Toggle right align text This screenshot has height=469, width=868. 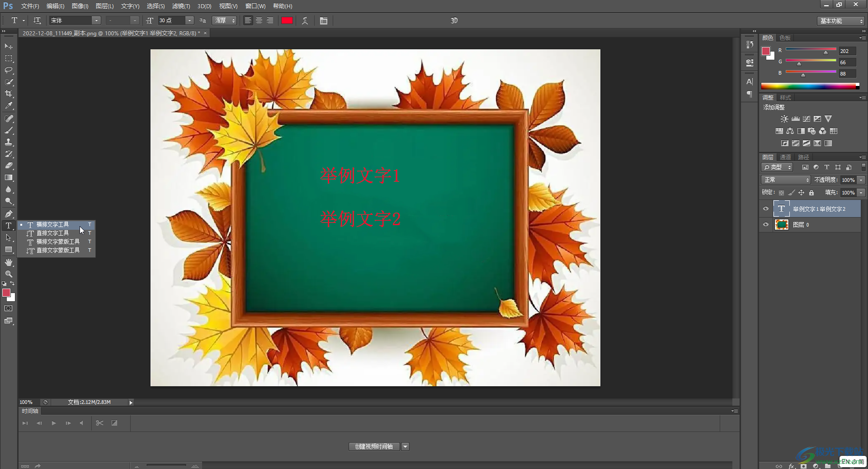tap(270, 20)
